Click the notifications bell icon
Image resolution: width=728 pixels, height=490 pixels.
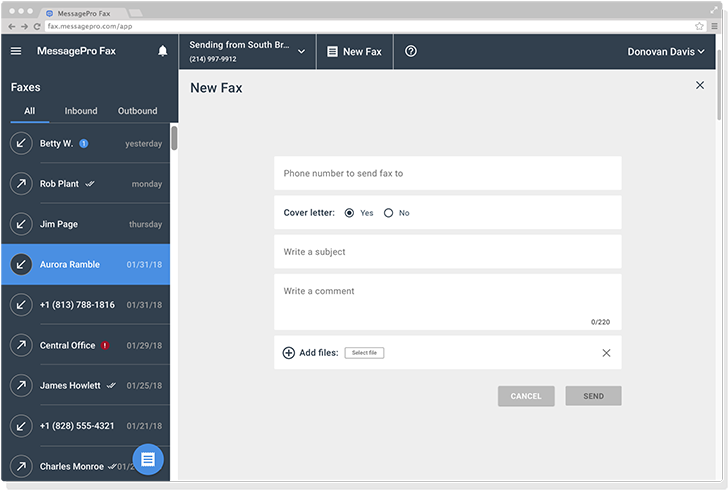(162, 51)
